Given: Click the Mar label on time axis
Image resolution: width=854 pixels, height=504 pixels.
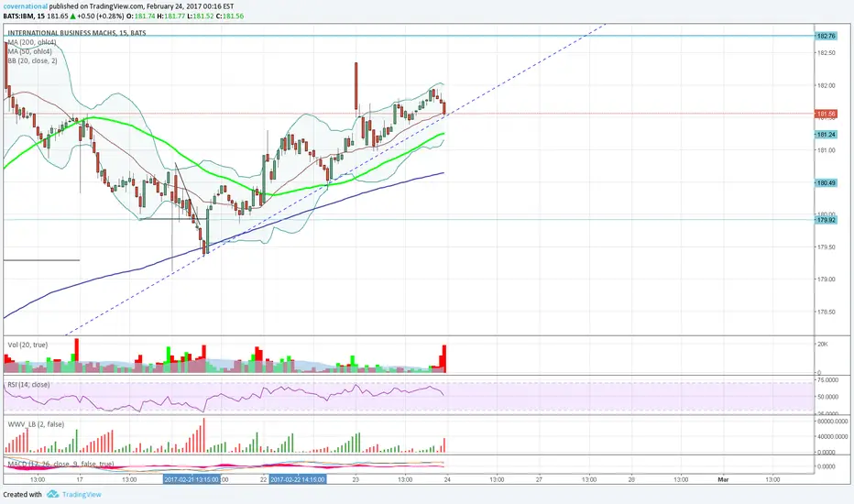Looking at the screenshot, I should click(723, 479).
